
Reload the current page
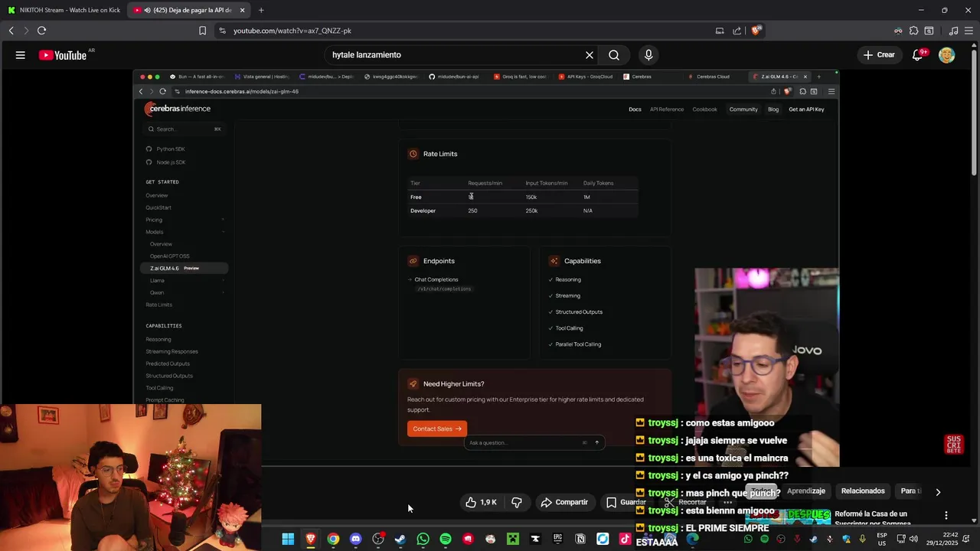(41, 31)
